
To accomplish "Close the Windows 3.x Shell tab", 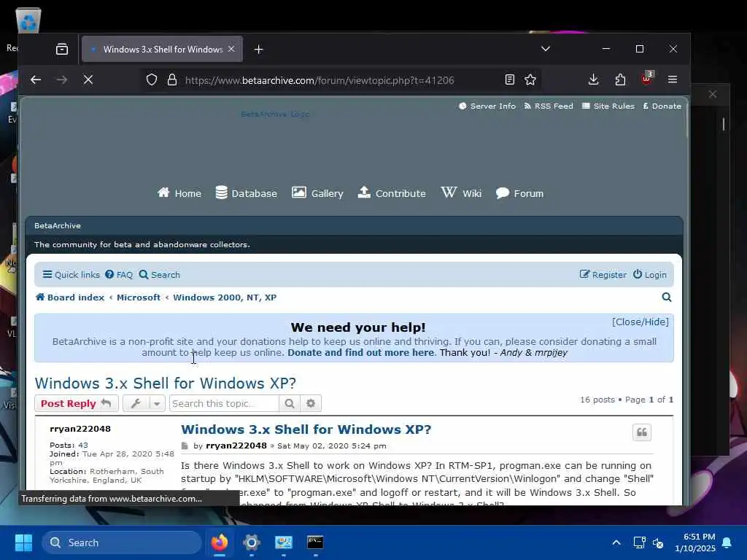I will (231, 49).
